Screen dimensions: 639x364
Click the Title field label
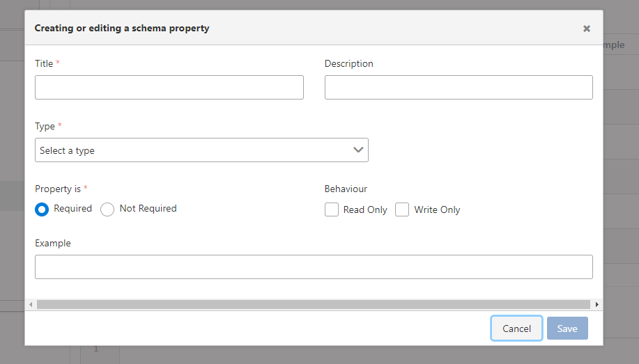point(44,63)
